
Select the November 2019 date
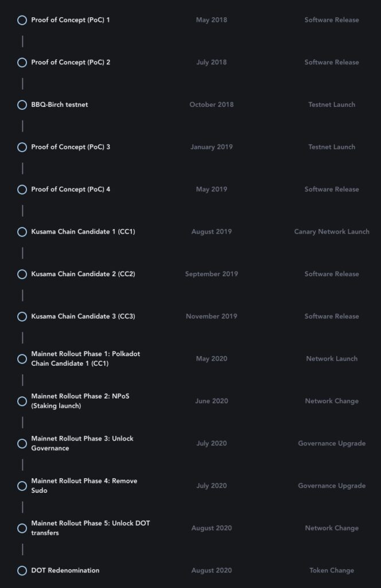(x=211, y=316)
